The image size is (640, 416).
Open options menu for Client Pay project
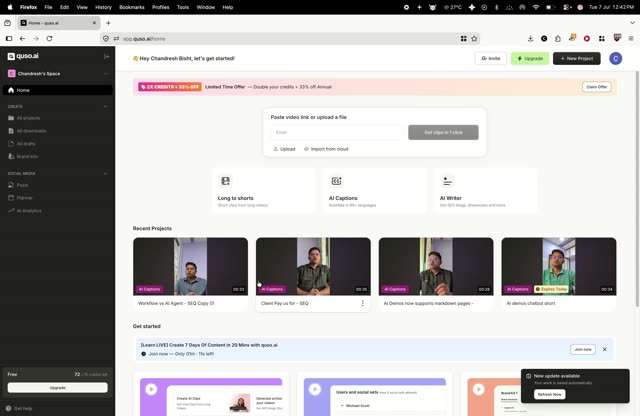click(362, 303)
